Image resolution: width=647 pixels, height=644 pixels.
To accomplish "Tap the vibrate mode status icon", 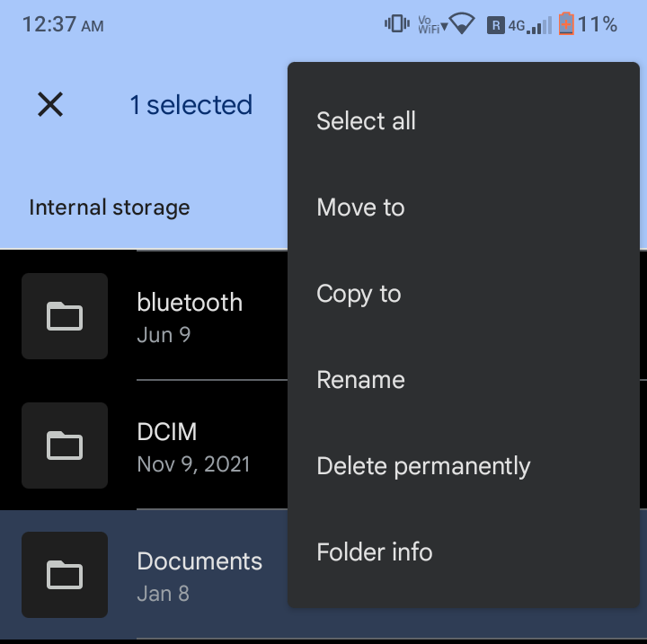I will [x=397, y=23].
